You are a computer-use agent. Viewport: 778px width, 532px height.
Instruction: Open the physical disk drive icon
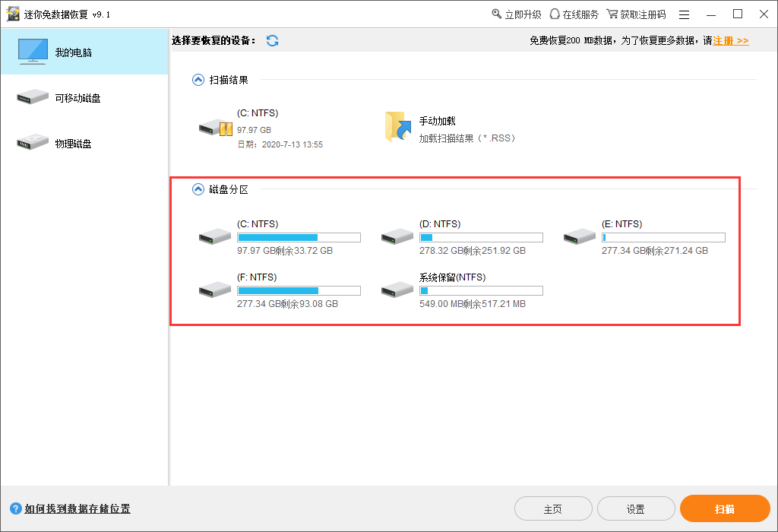point(32,142)
